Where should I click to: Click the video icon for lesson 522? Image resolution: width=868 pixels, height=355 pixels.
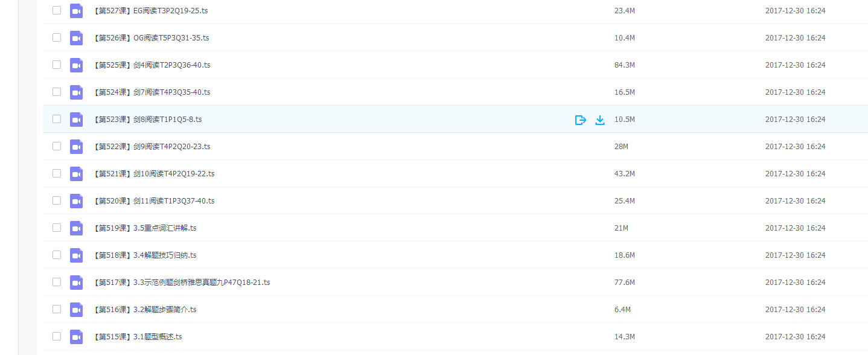[x=76, y=147]
